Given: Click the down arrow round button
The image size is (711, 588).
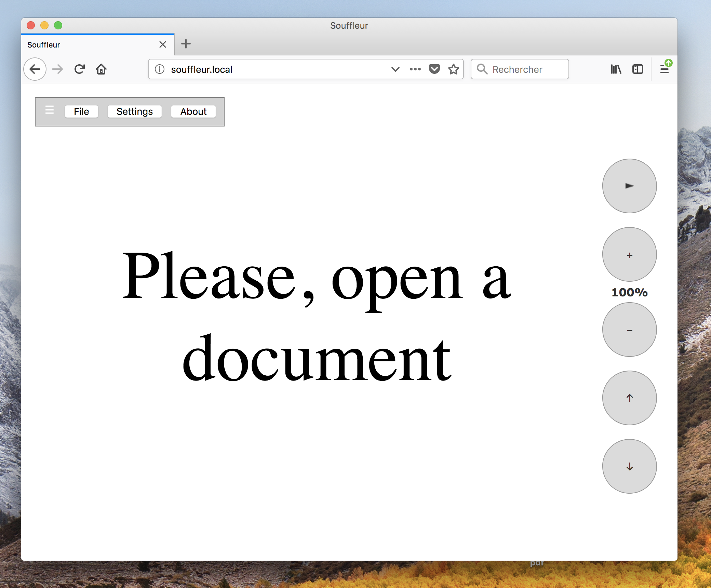Looking at the screenshot, I should tap(629, 466).
